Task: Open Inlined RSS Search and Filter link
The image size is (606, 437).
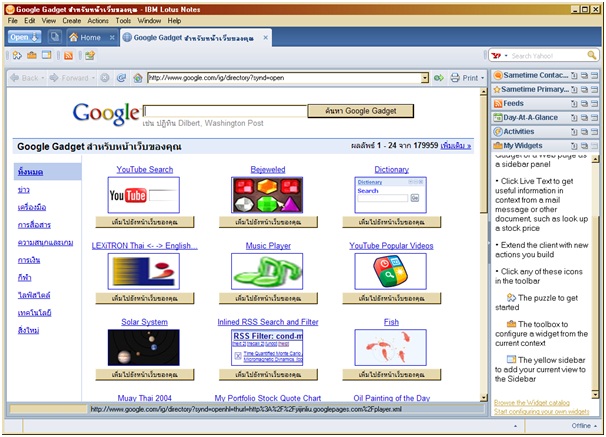Action: click(268, 322)
